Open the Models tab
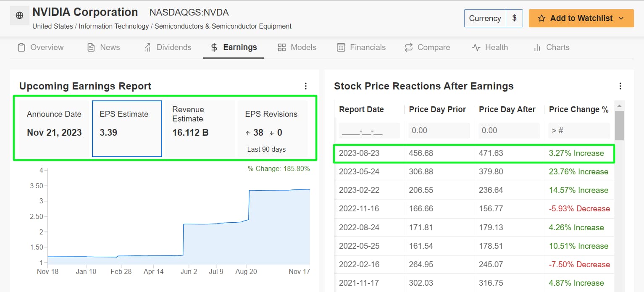Screen dimensions: 644x292 [297, 47]
